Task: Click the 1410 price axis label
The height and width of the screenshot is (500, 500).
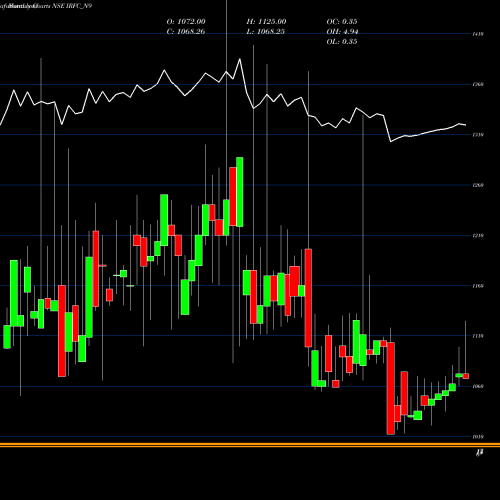Action: click(478, 34)
